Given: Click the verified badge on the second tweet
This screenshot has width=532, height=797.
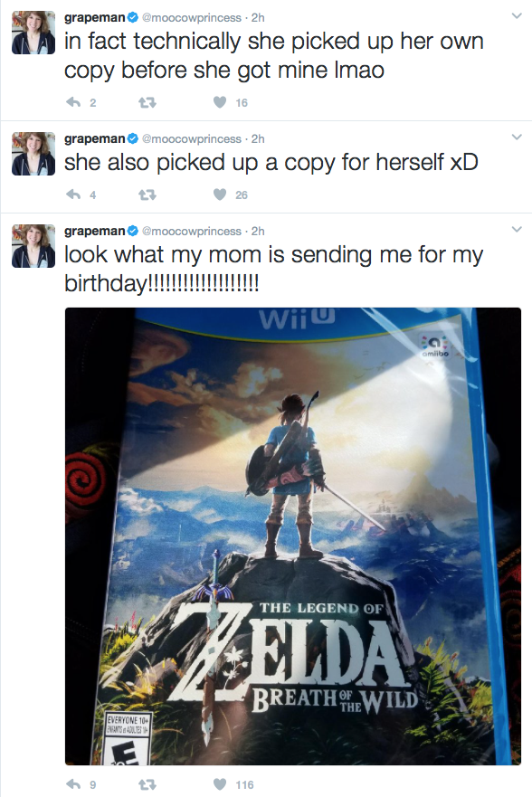Looking at the screenshot, I should [x=133, y=138].
